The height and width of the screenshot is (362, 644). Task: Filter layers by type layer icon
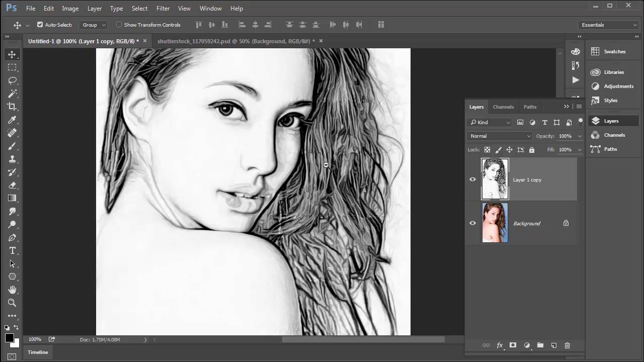[x=544, y=122]
